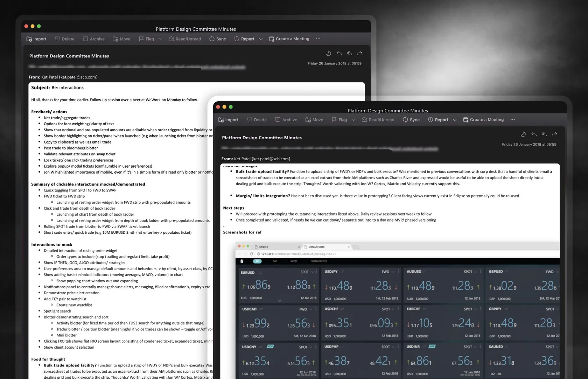Click the reply-all arrow in the back window

[x=349, y=53]
